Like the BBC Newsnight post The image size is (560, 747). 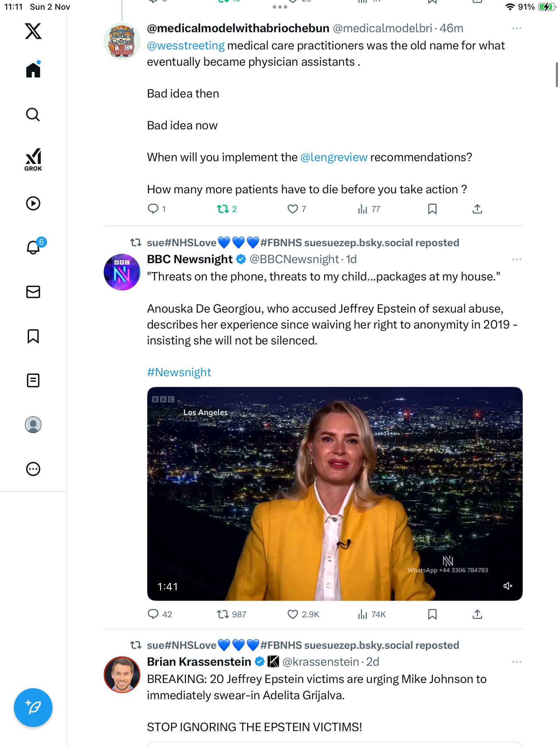[293, 614]
